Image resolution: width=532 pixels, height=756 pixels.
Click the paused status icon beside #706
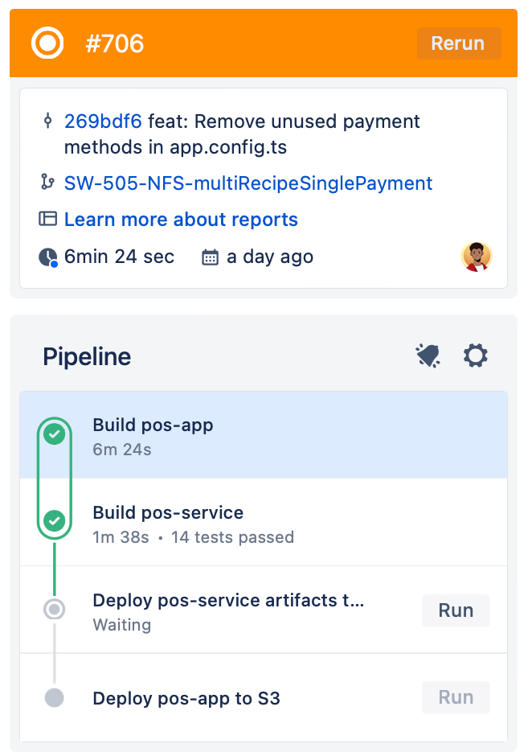(x=47, y=43)
